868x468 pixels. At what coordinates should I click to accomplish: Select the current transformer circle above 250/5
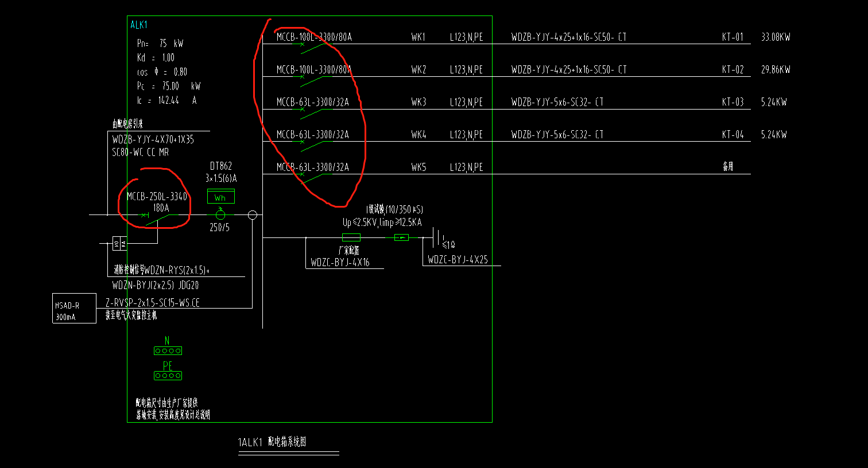coord(220,214)
